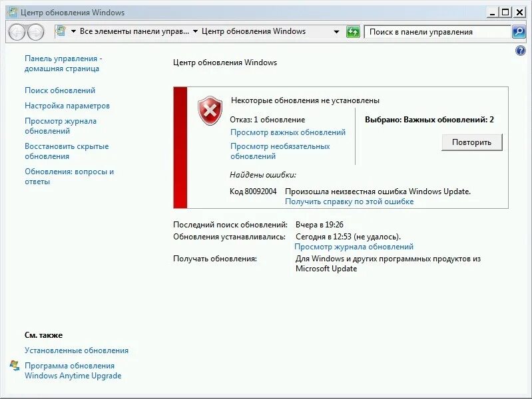This screenshot has width=532, height=399.
Task: Click the 'Поиск в панели управления' search field
Action: click(x=437, y=32)
